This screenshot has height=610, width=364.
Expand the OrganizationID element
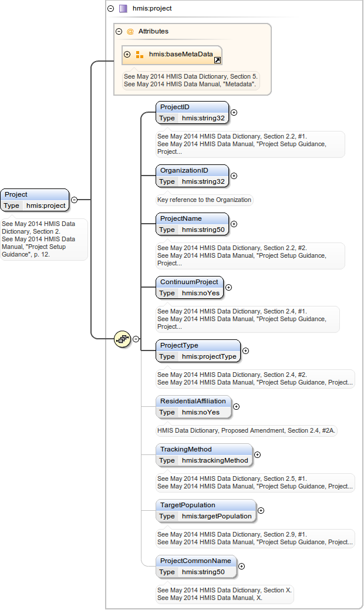point(234,176)
